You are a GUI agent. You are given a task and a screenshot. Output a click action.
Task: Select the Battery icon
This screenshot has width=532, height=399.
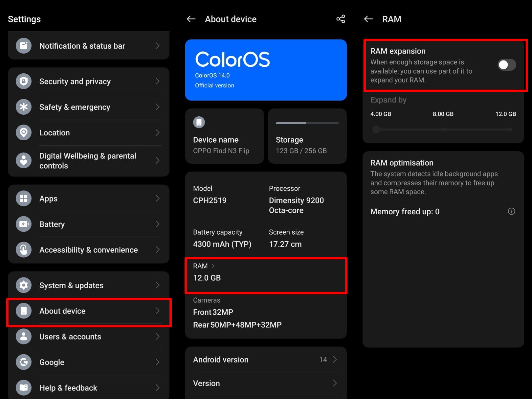point(23,224)
